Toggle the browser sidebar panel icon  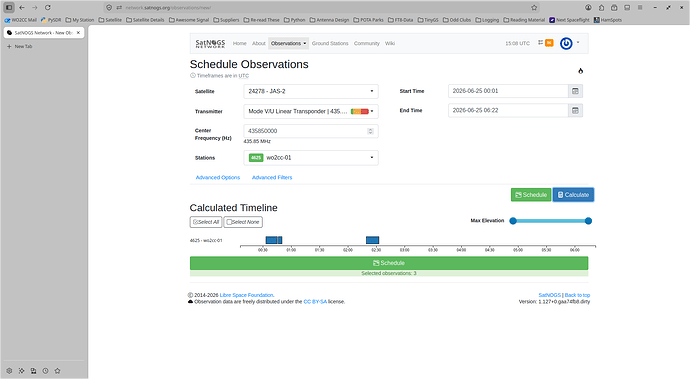pos(9,7)
